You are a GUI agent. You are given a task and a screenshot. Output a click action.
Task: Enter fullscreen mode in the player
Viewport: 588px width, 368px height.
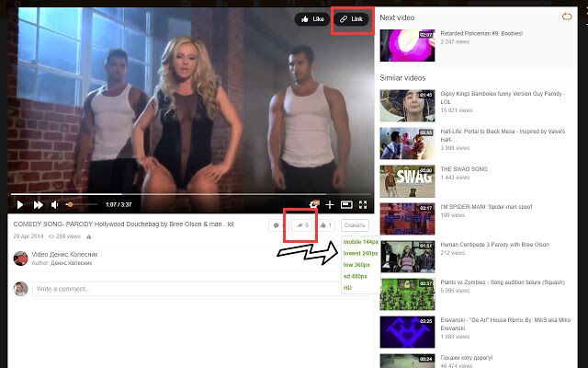tap(363, 204)
